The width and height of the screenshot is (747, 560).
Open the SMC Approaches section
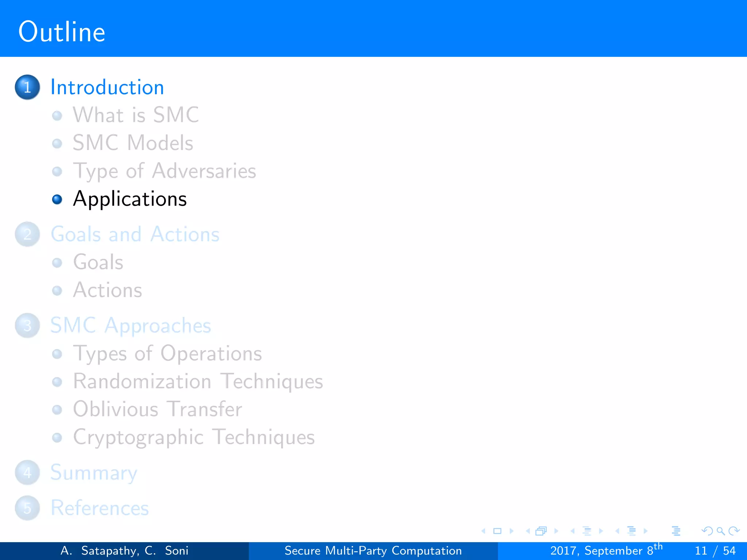(x=131, y=325)
